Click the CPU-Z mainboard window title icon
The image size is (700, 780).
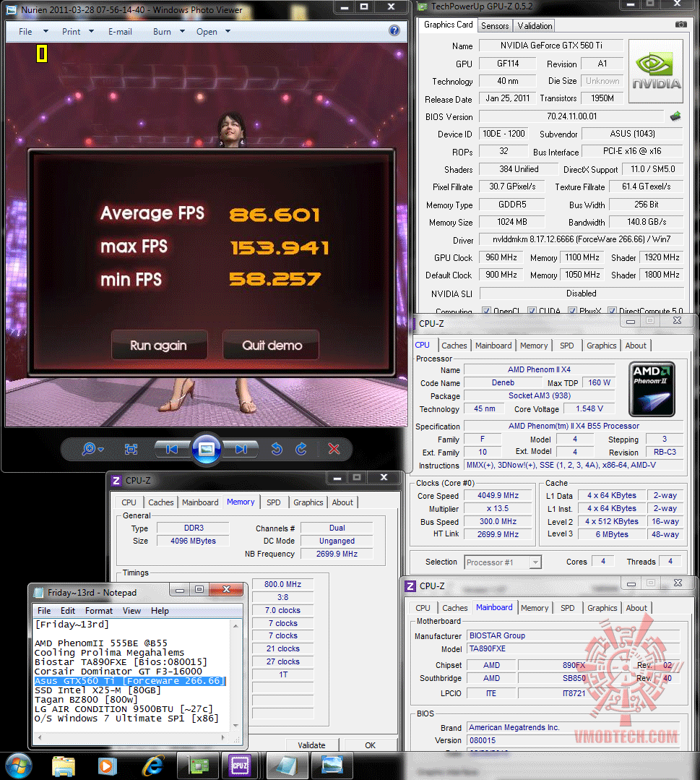tap(410, 586)
